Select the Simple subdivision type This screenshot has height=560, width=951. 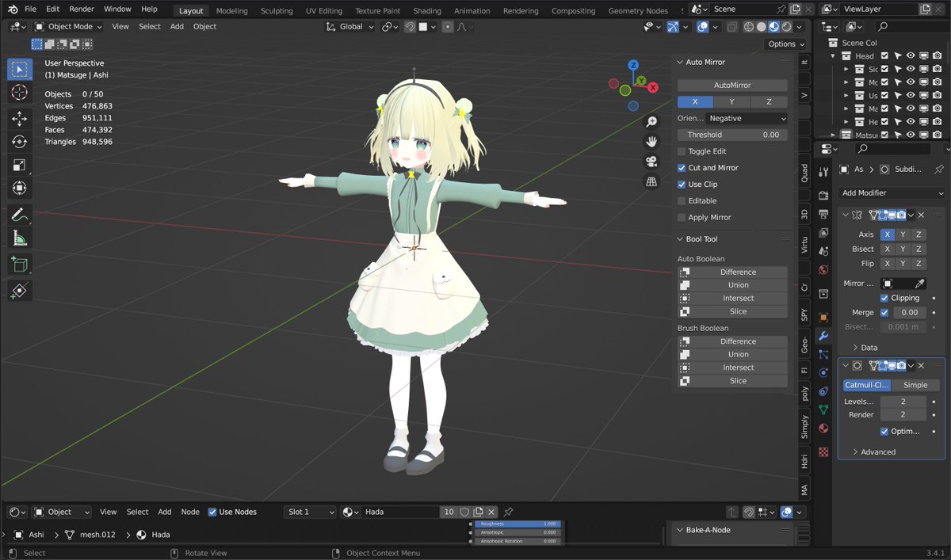click(915, 385)
